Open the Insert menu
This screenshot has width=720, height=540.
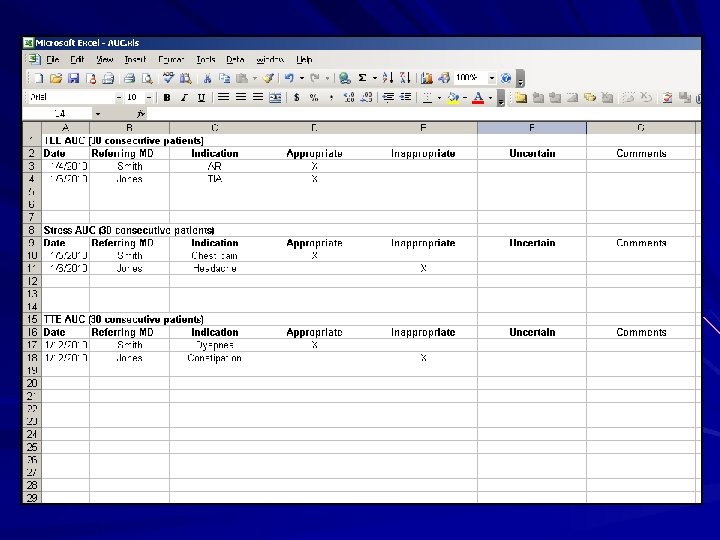tap(135, 60)
